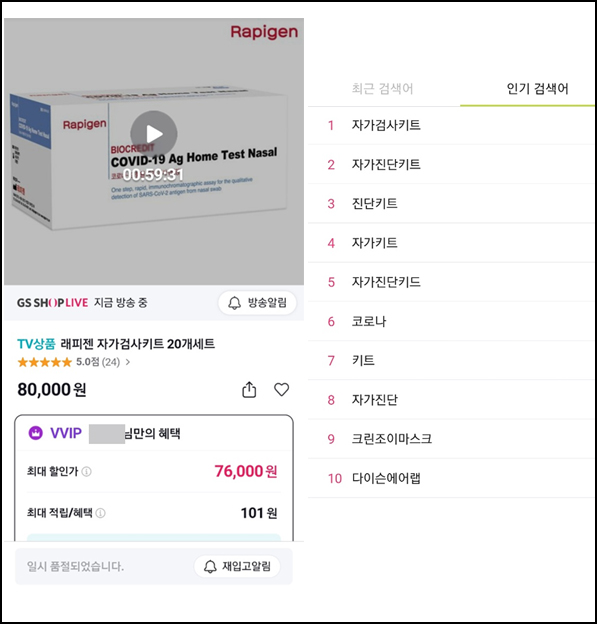Expand reviews via chevron after 5.0점 (24)
The image size is (597, 624).
tap(128, 362)
